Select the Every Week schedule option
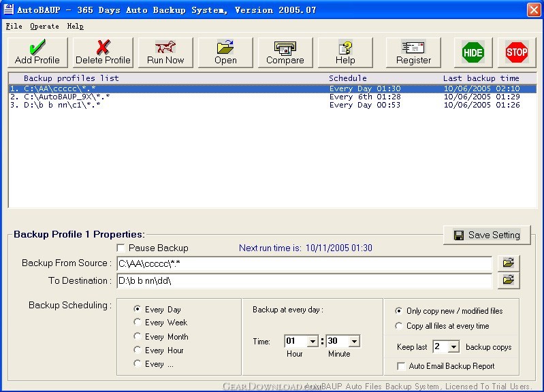544x392 pixels. point(138,323)
